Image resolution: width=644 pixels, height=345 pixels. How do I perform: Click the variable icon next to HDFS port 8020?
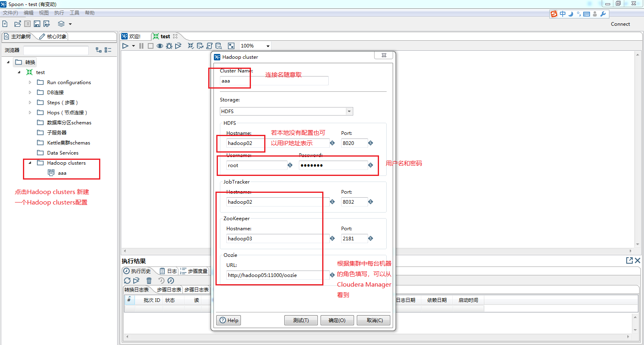click(371, 143)
